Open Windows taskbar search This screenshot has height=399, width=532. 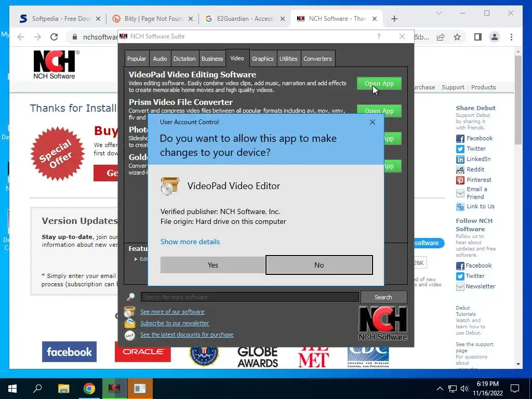click(37, 389)
